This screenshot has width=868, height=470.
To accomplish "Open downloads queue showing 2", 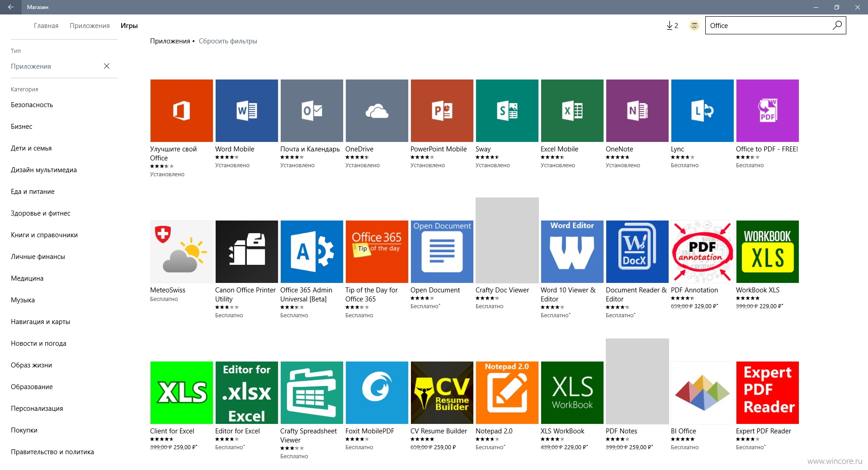I will point(672,26).
